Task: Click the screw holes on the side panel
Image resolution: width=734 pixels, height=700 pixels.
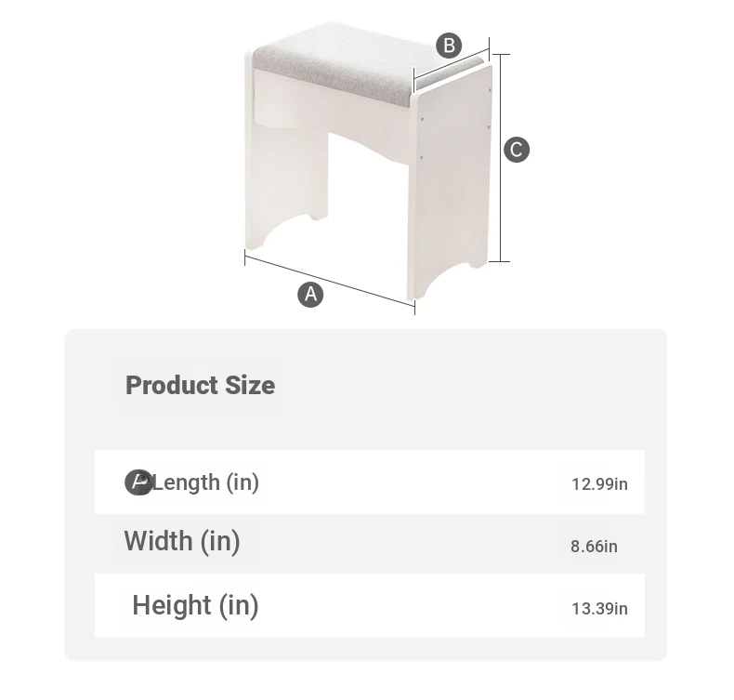Action: (x=422, y=119)
